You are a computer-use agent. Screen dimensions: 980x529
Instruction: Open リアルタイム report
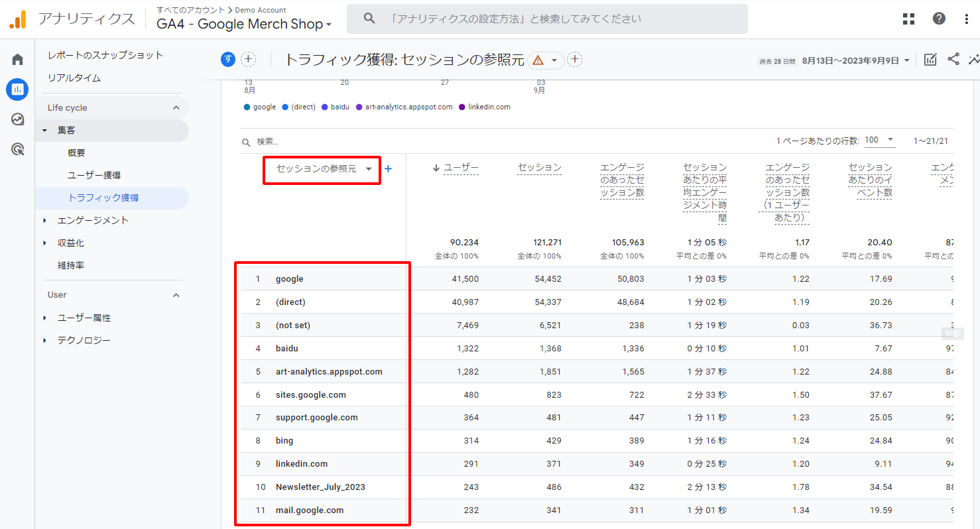click(74, 78)
